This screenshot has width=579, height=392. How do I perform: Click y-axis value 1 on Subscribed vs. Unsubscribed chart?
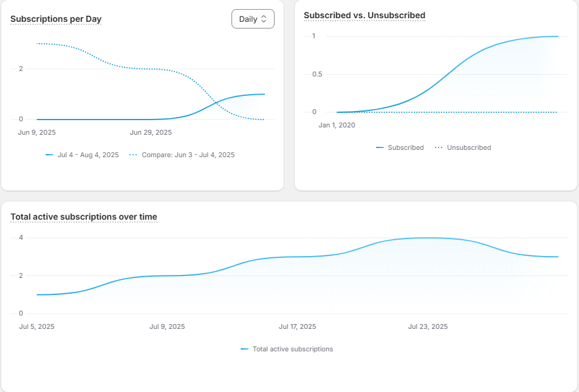point(314,36)
